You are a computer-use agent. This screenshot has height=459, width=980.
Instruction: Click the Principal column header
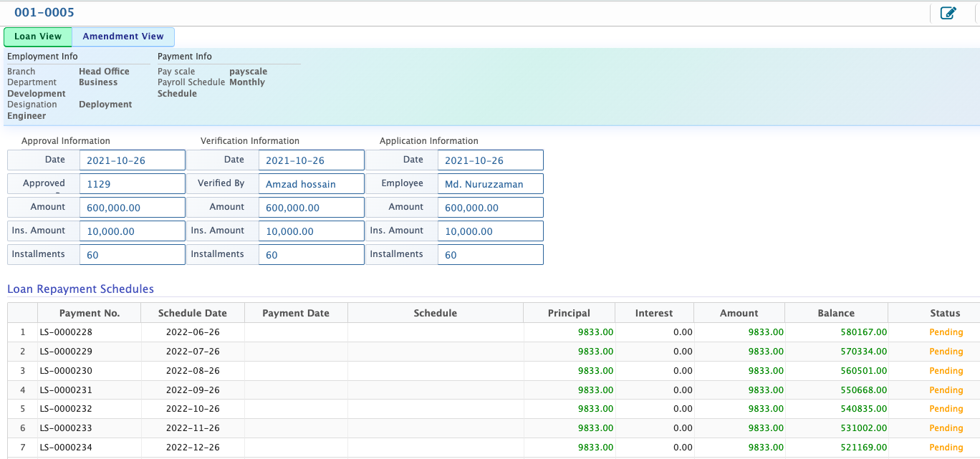click(x=569, y=313)
